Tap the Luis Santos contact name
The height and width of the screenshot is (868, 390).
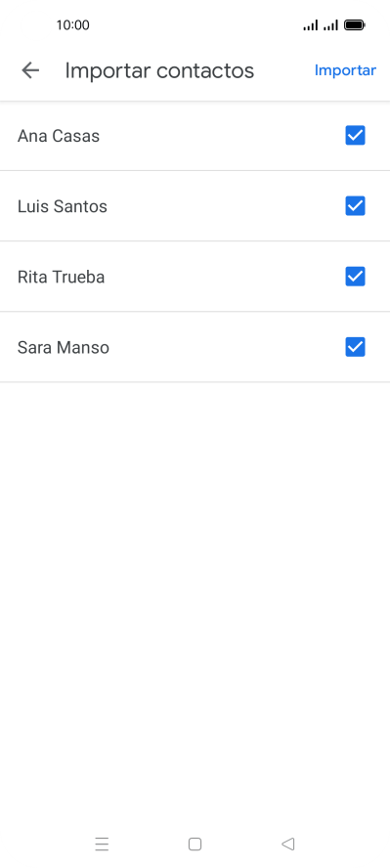[63, 206]
